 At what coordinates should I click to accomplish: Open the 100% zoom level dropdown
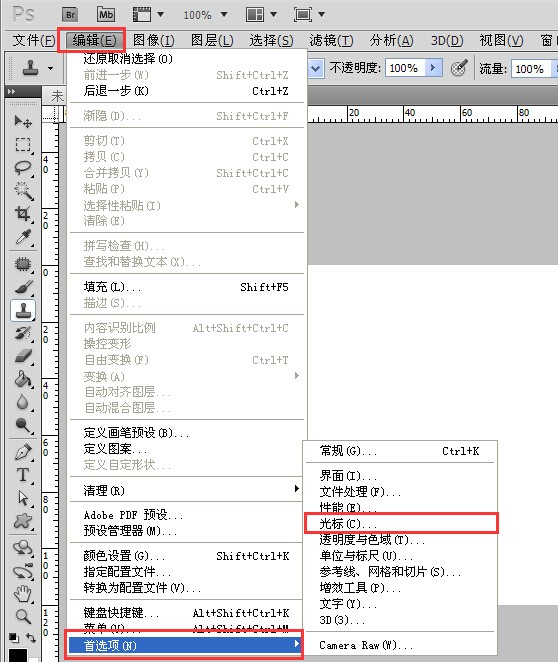pyautogui.click(x=205, y=15)
